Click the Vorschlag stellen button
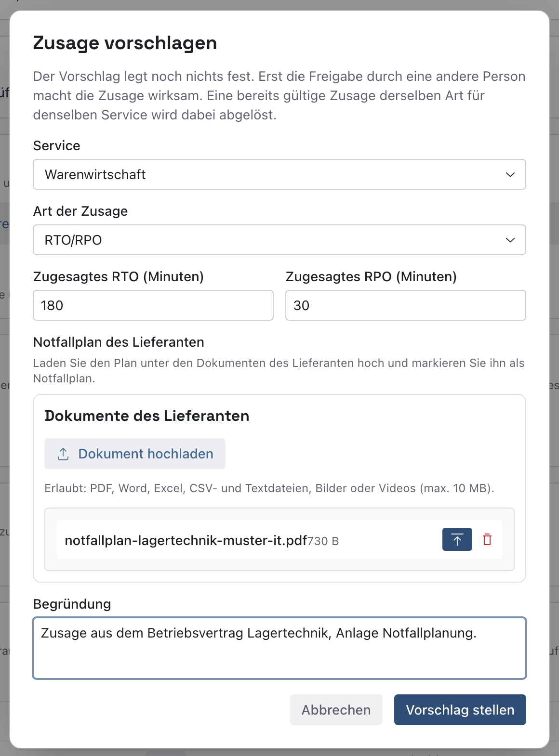This screenshot has height=756, width=559. pyautogui.click(x=460, y=710)
